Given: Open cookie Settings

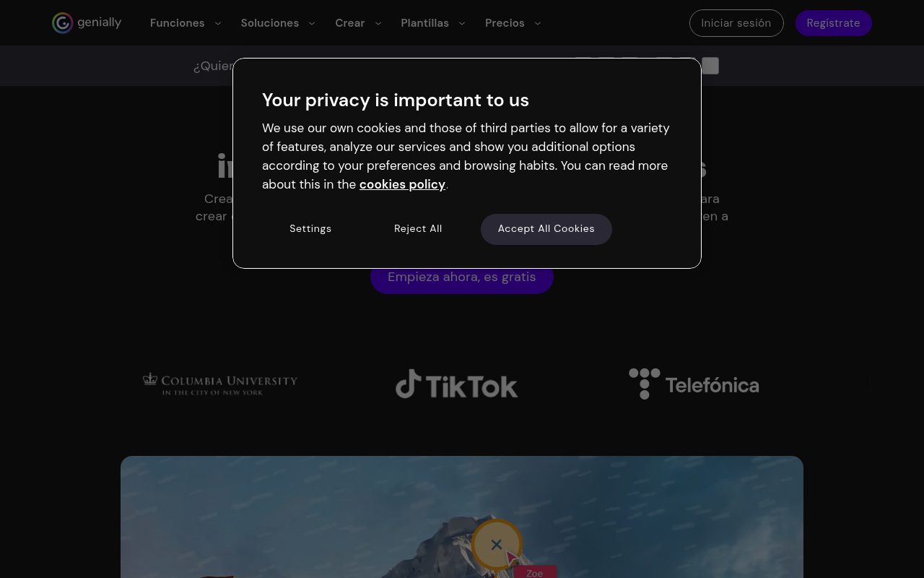Looking at the screenshot, I should point(310,229).
